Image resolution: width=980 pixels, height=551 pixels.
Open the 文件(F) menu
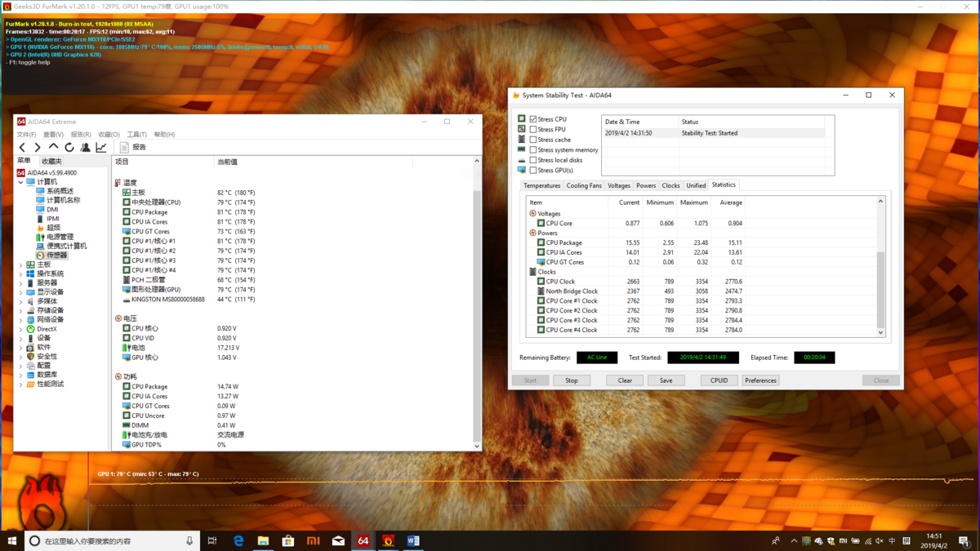[26, 135]
